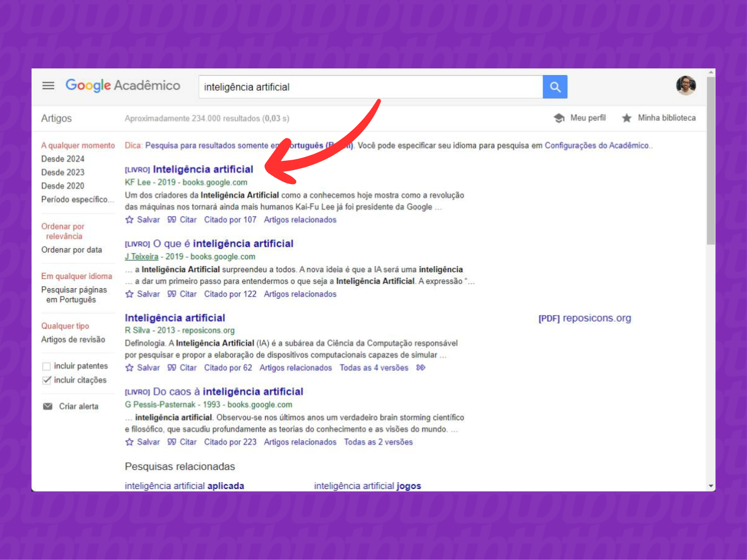
Task: Save the Kai-Fu Lee book via Salvar star
Action: pyautogui.click(x=129, y=219)
